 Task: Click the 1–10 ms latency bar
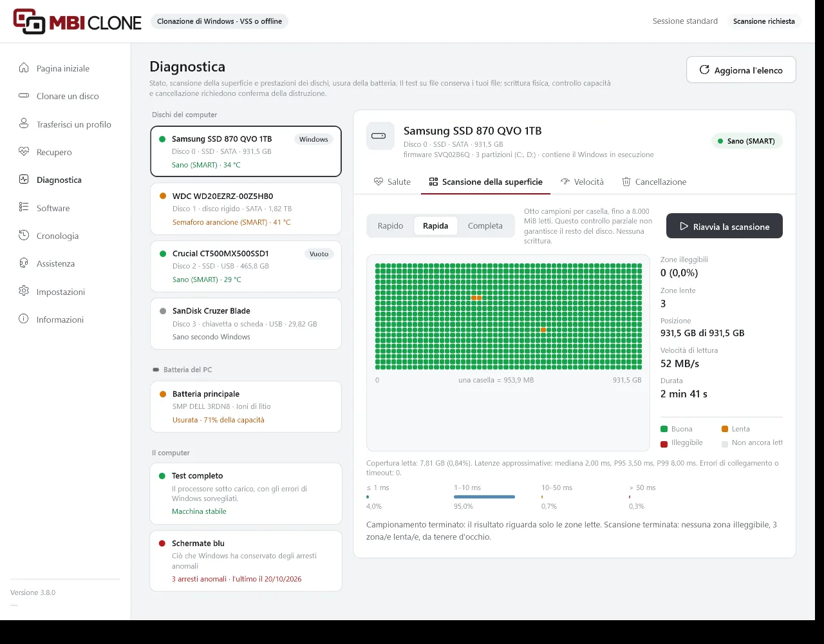click(484, 497)
